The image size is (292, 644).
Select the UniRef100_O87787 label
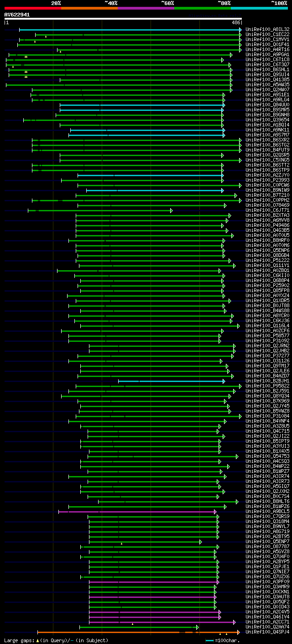click(x=267, y=547)
